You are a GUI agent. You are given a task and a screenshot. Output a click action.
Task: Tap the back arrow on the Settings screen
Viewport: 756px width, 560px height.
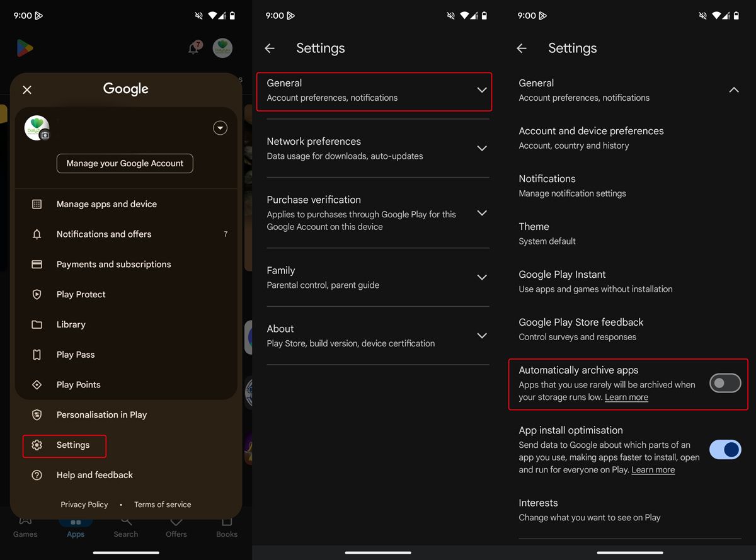click(270, 48)
